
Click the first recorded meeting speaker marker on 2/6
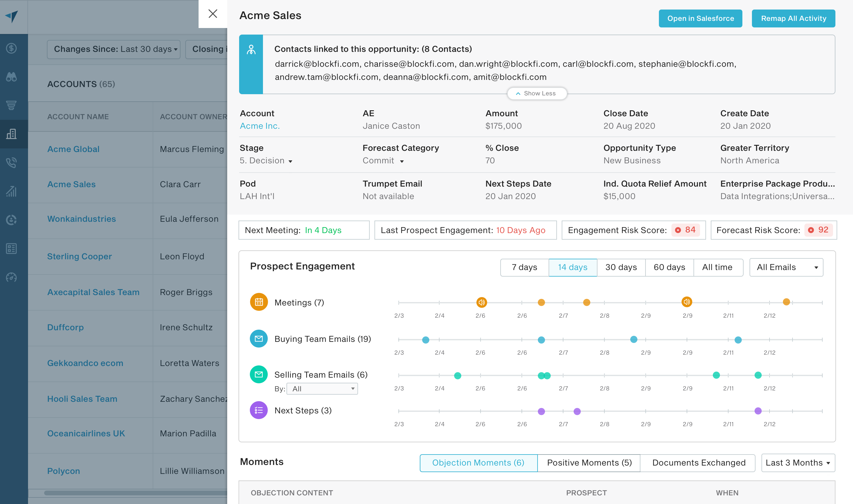(x=482, y=302)
